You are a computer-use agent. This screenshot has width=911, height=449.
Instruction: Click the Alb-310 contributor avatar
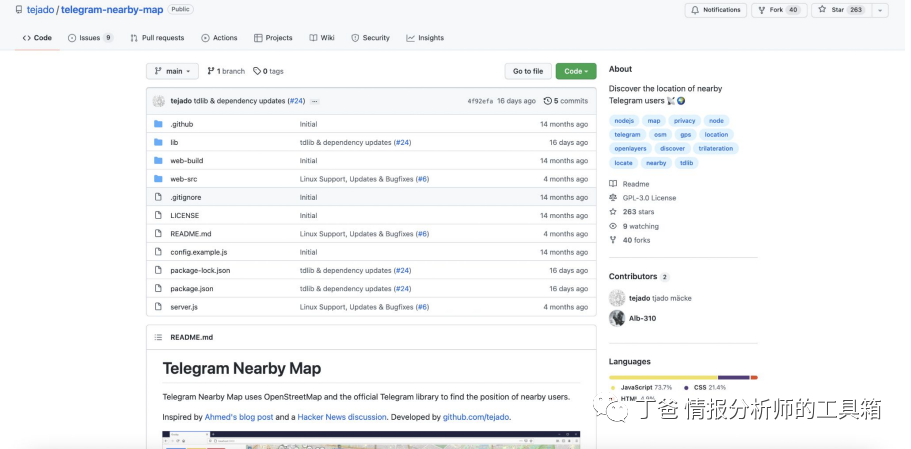[617, 318]
